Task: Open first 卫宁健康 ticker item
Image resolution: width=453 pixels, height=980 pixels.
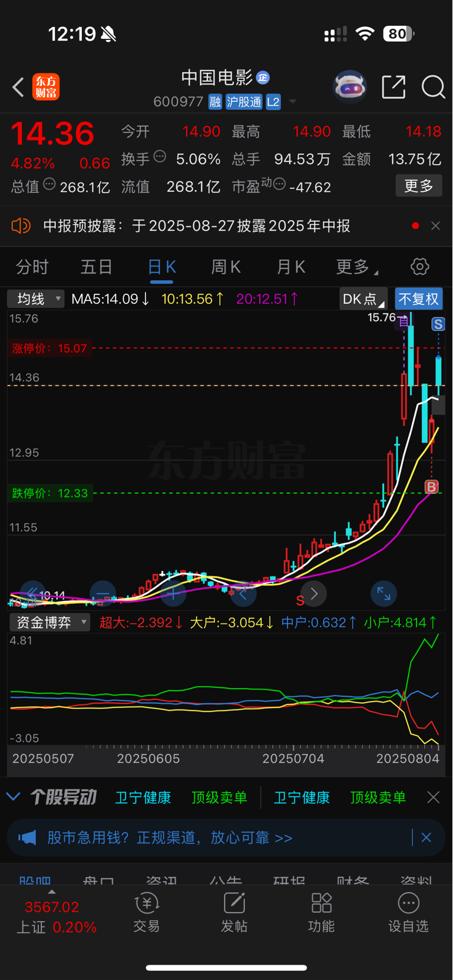Action: (143, 798)
